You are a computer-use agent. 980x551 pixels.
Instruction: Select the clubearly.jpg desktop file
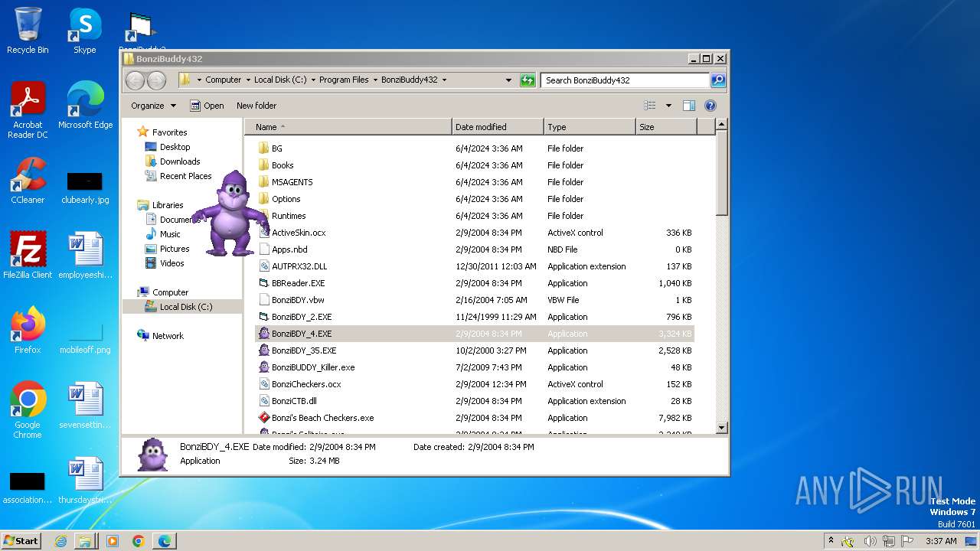point(85,188)
